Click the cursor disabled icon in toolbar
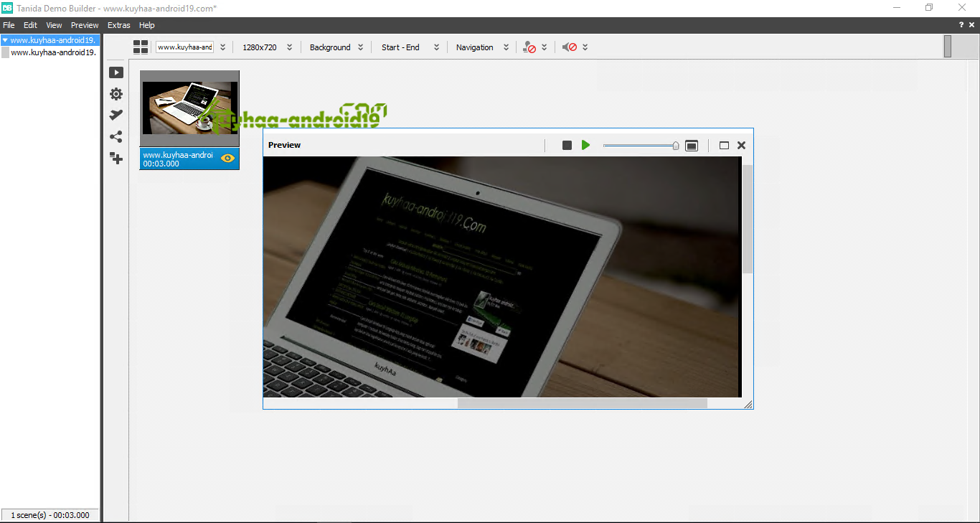Screen dimensions: 980x523 (529, 47)
